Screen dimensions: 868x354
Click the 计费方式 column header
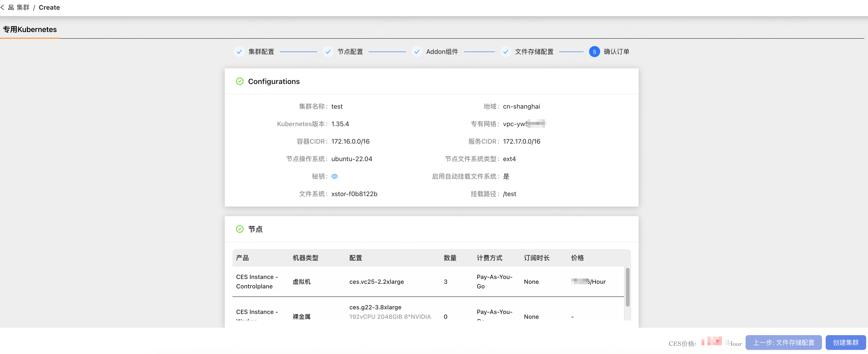click(489, 258)
